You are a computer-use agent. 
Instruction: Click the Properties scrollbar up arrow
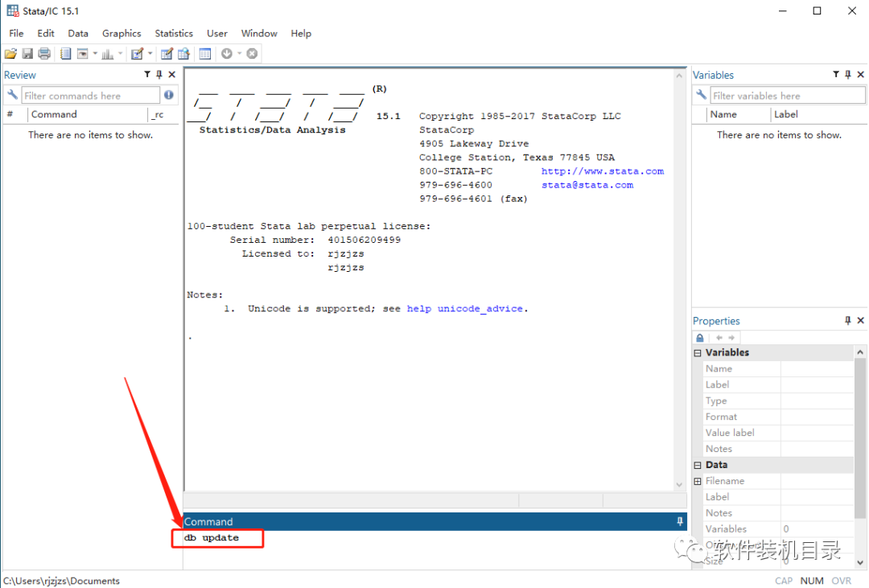point(860,352)
